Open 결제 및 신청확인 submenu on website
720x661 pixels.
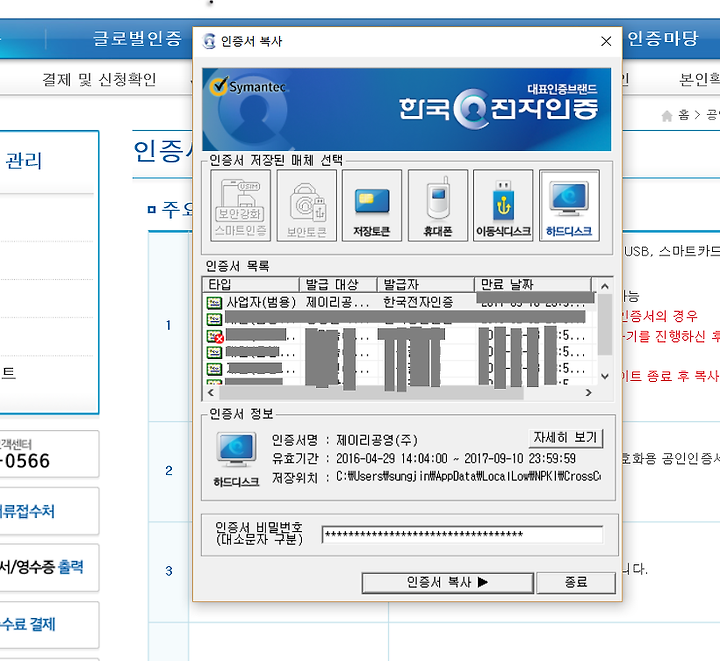point(99,79)
